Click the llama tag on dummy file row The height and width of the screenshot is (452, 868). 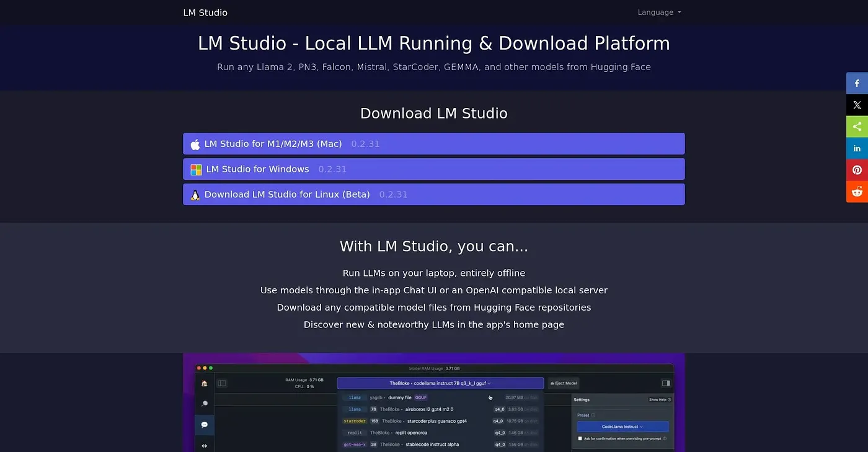click(355, 397)
